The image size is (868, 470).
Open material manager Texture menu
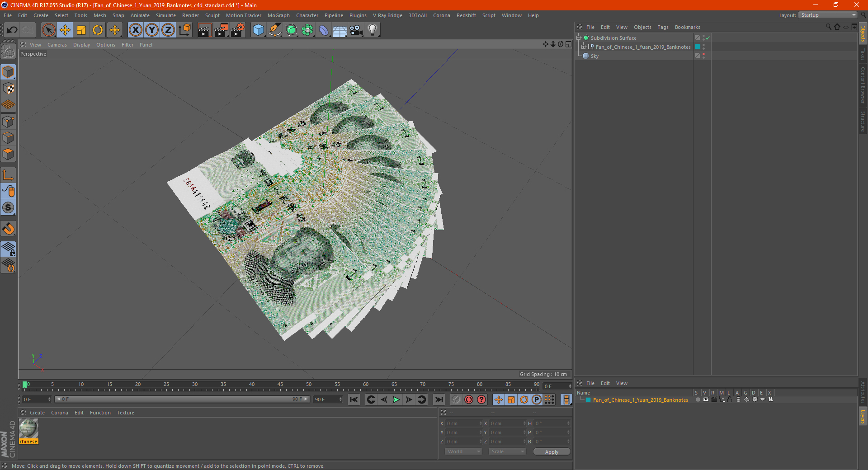(125, 413)
